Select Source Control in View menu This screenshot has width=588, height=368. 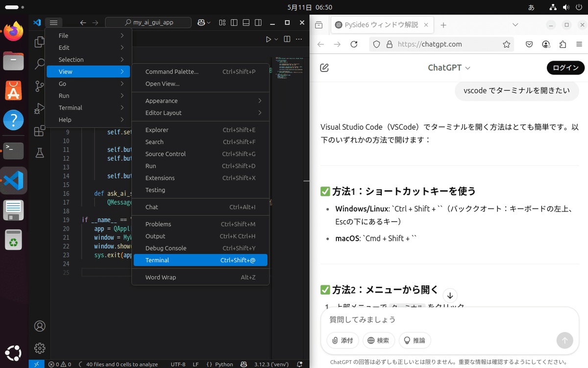[200, 154]
